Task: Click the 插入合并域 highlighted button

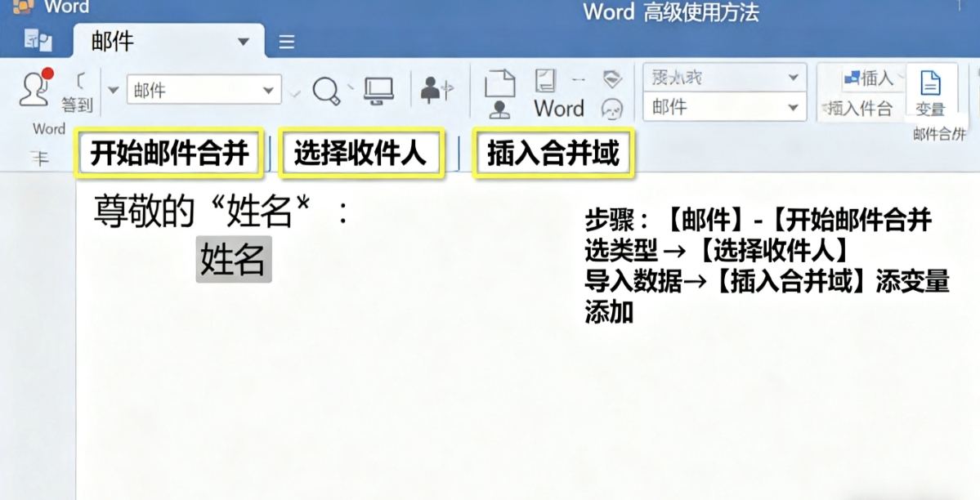Action: 553,152
